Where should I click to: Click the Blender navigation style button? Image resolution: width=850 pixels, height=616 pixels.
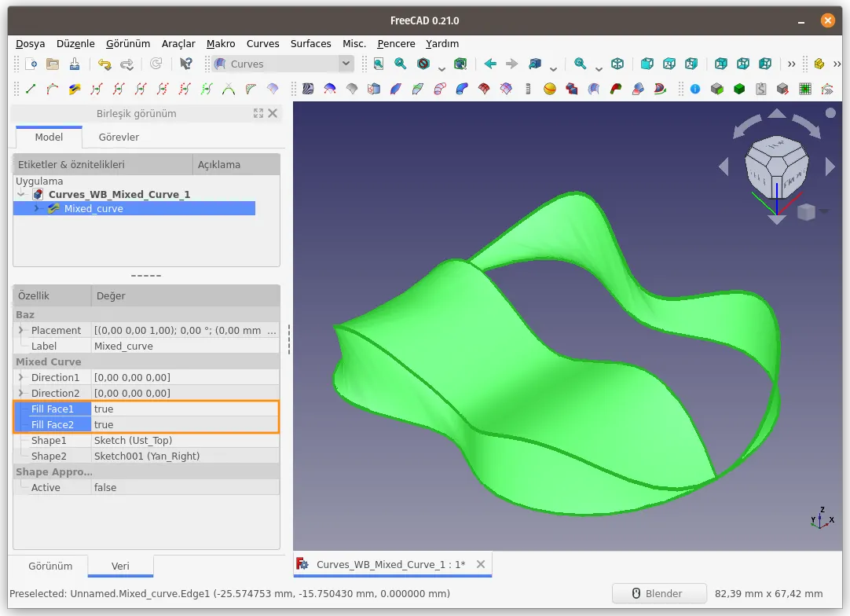click(x=659, y=593)
